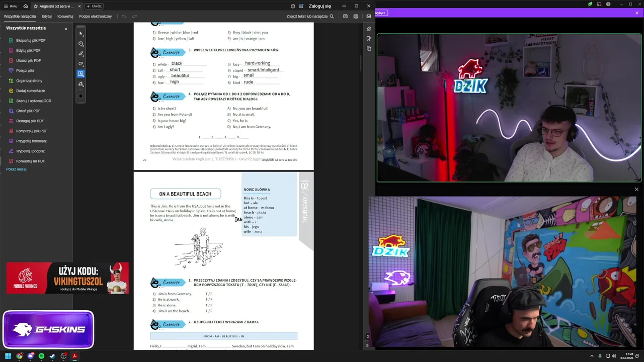Choose the selection arrow tool in quick toolbar
The image size is (644, 362).
coord(80,34)
